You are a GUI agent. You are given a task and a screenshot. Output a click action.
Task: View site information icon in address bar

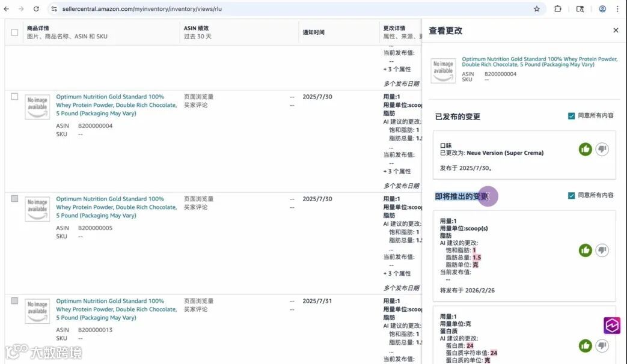point(54,9)
